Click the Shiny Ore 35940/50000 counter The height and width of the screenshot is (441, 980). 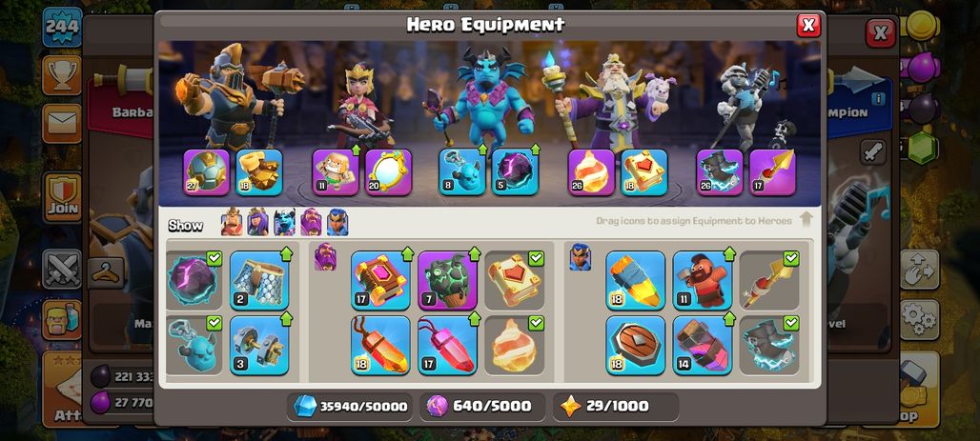350,407
